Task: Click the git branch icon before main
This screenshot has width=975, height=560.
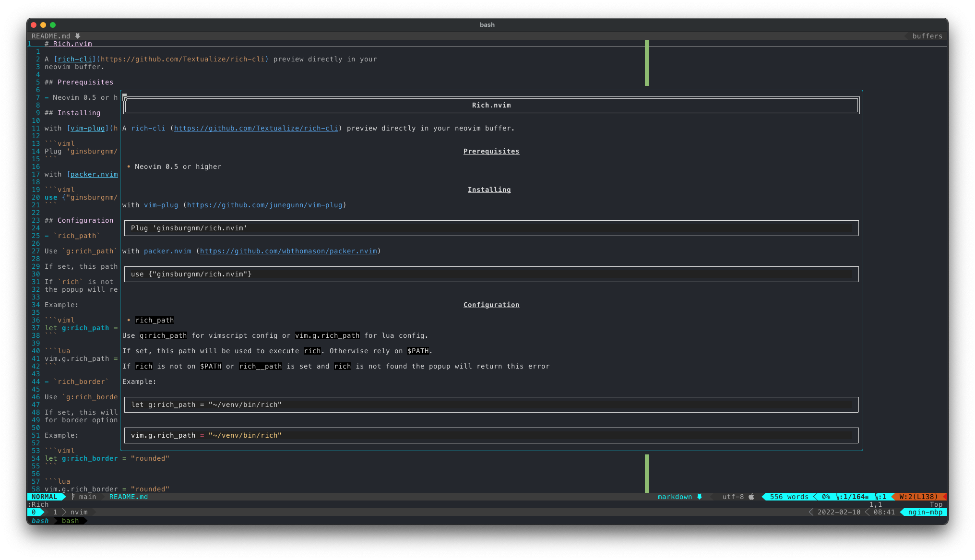Action: point(73,497)
